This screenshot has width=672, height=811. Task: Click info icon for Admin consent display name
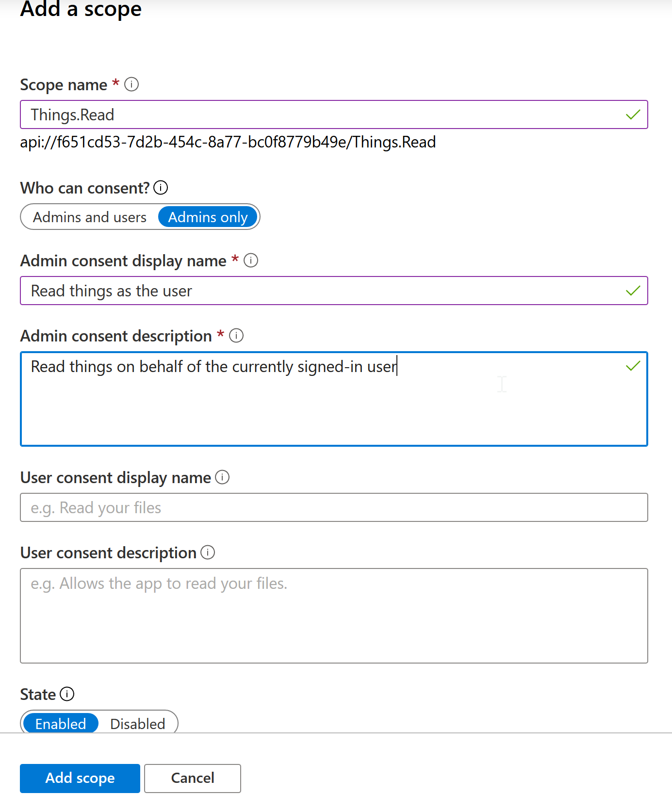tap(251, 260)
